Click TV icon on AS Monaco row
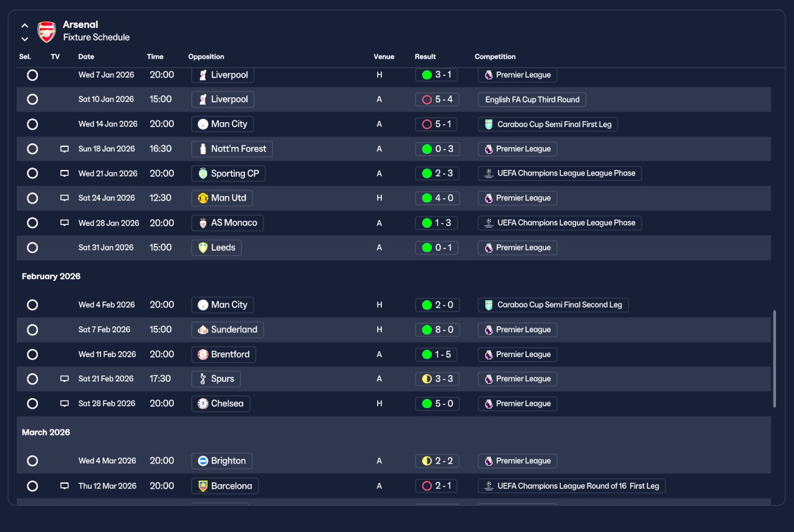Viewport: 794px width, 532px height. (x=65, y=223)
